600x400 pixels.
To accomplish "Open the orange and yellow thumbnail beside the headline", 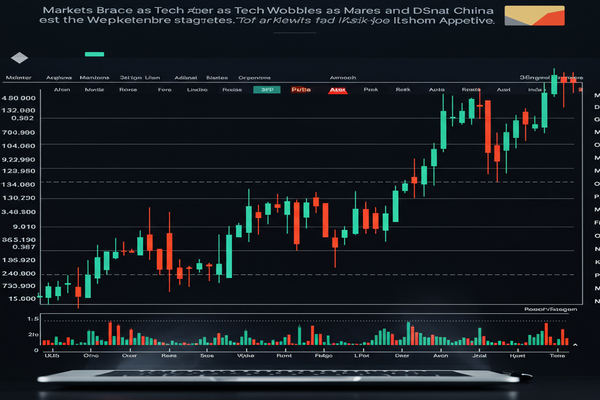I will [535, 16].
